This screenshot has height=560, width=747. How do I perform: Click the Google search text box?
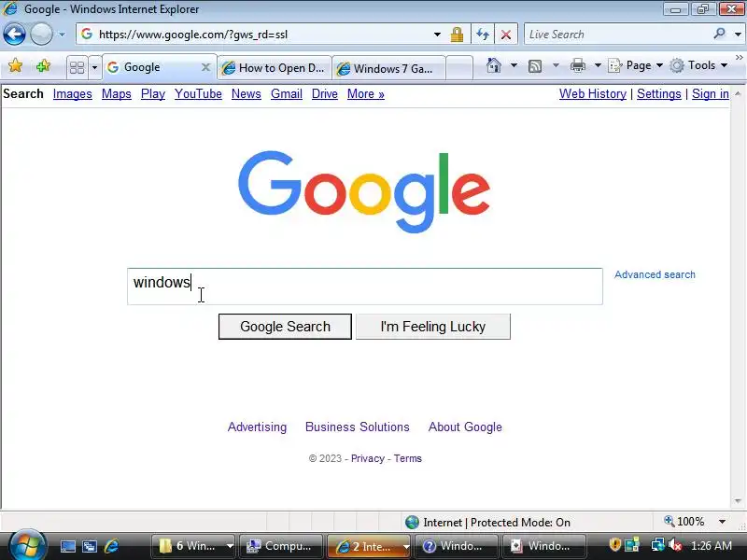point(365,287)
